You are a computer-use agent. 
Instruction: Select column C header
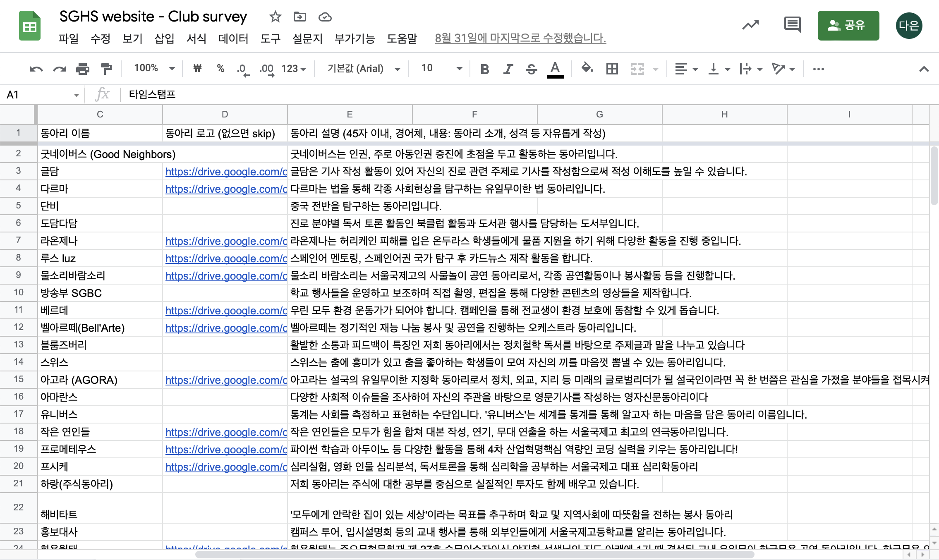point(100,114)
